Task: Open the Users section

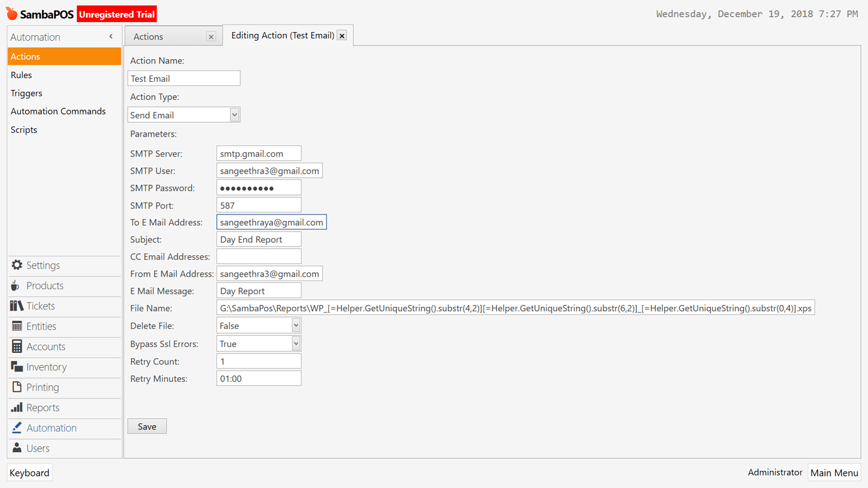Action: [x=38, y=448]
